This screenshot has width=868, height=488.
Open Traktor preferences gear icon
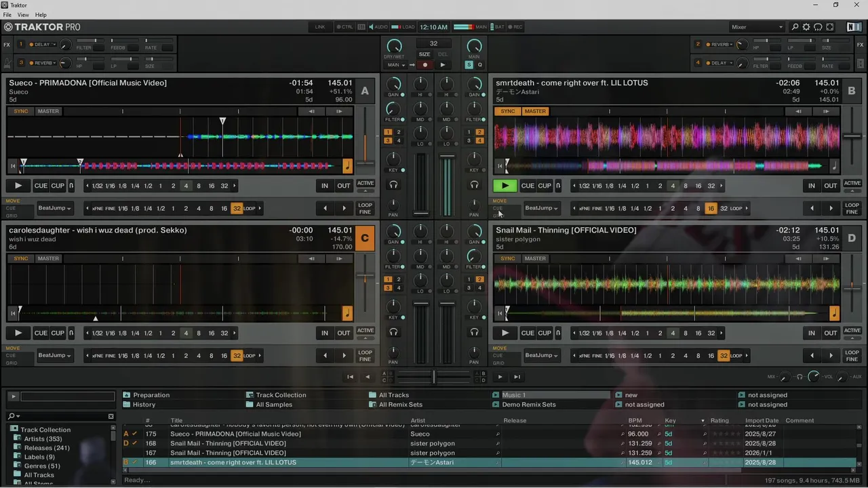pos(806,27)
